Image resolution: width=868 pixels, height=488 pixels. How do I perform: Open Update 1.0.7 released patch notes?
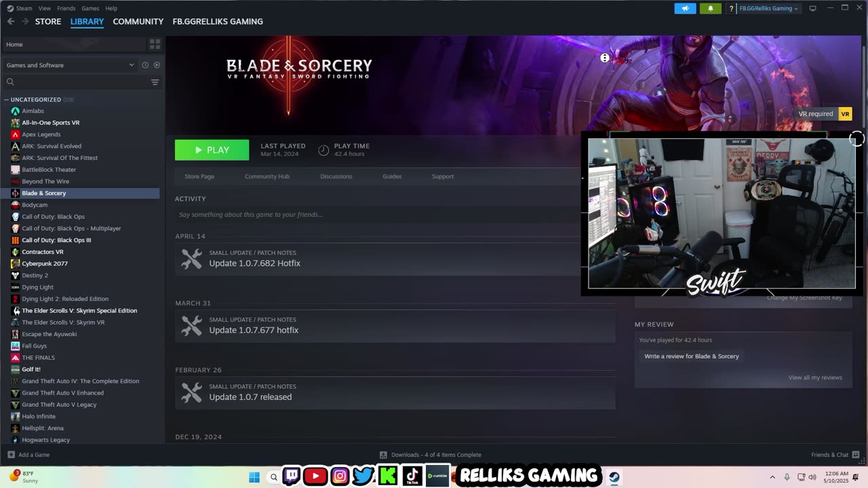tap(395, 393)
